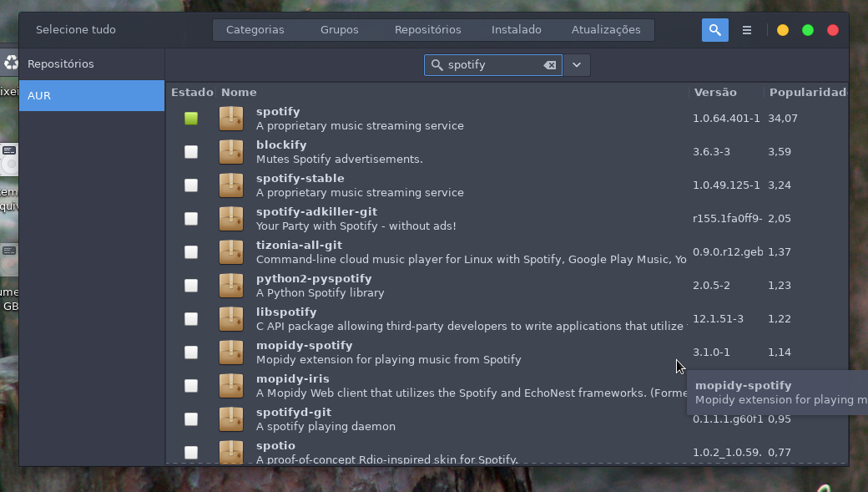
Task: Click into the spotify search field
Action: (492, 65)
